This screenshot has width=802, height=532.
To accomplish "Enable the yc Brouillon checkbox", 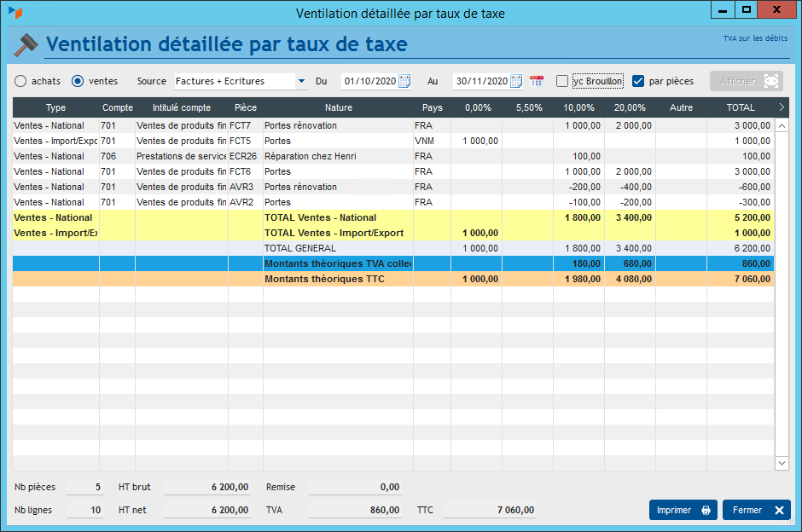I will click(x=562, y=81).
